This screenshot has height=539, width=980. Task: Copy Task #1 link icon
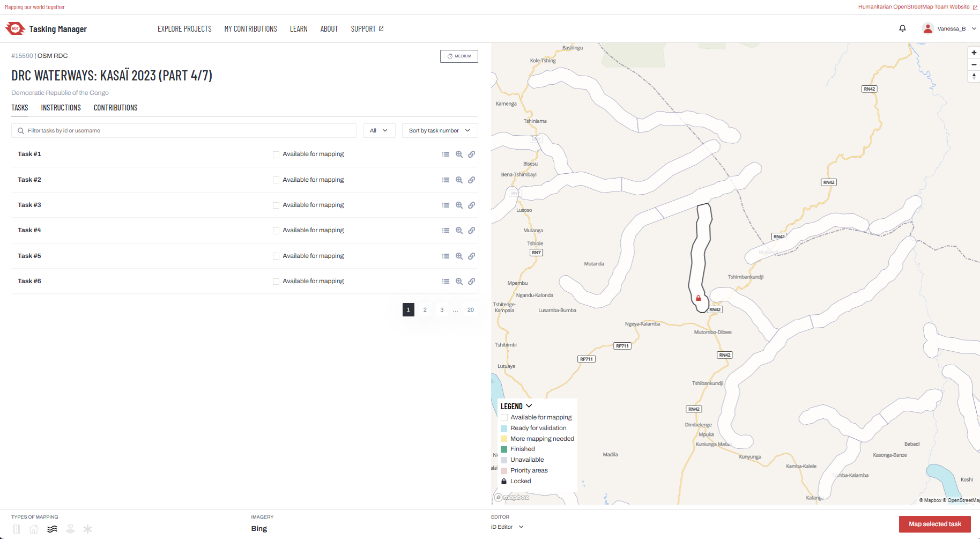[471, 154]
